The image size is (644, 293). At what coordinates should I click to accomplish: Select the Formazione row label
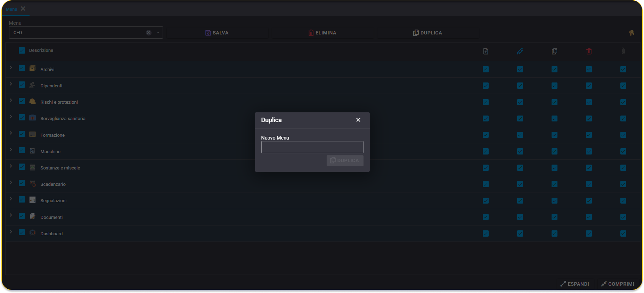pyautogui.click(x=52, y=135)
